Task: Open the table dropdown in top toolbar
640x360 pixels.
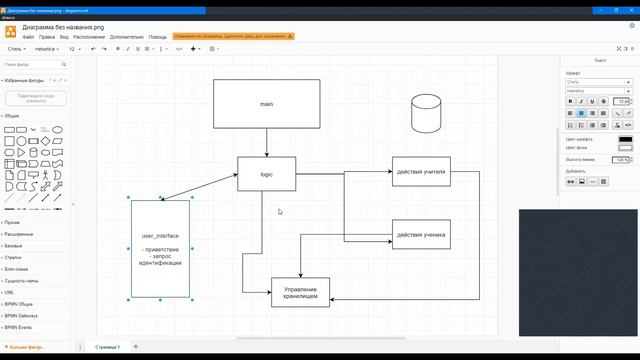Action: [214, 49]
